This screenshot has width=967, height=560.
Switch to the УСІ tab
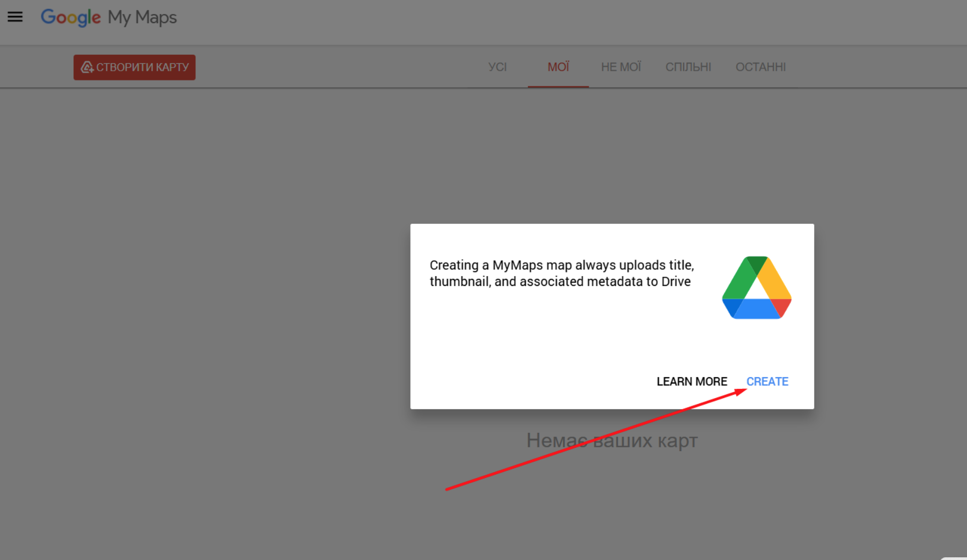point(497,67)
